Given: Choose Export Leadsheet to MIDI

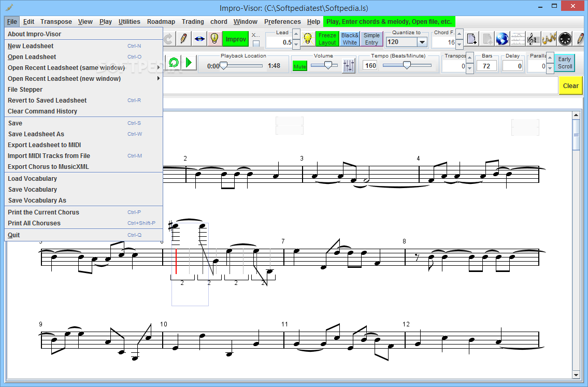Looking at the screenshot, I should (x=84, y=145).
